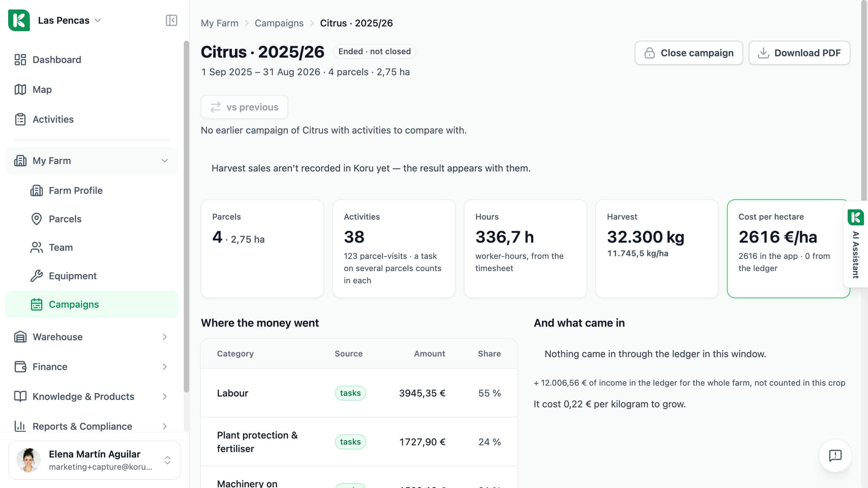
Task: Click the lock icon on Close campaign
Action: (650, 53)
